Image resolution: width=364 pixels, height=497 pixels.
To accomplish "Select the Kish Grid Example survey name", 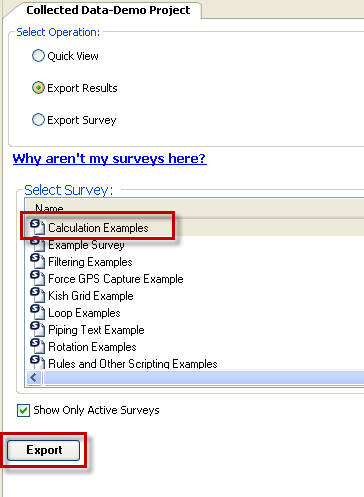I will (91, 296).
